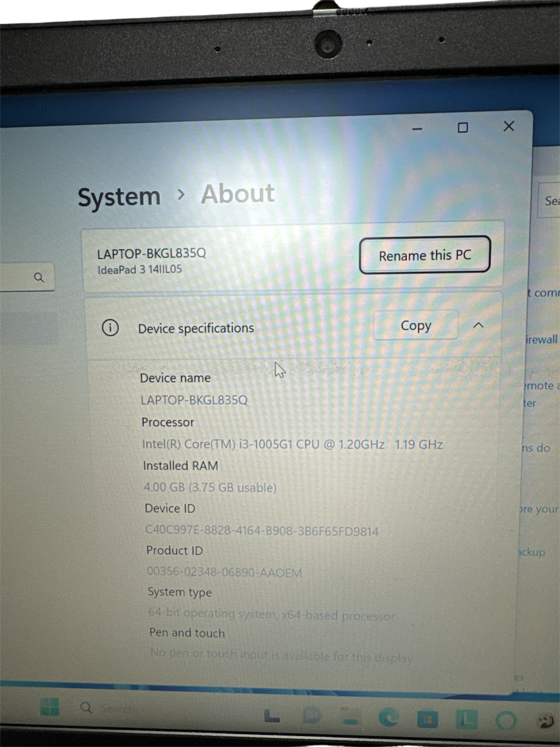Viewport: 560px width, 747px height.
Task: Click the Device ID label
Action: click(170, 508)
